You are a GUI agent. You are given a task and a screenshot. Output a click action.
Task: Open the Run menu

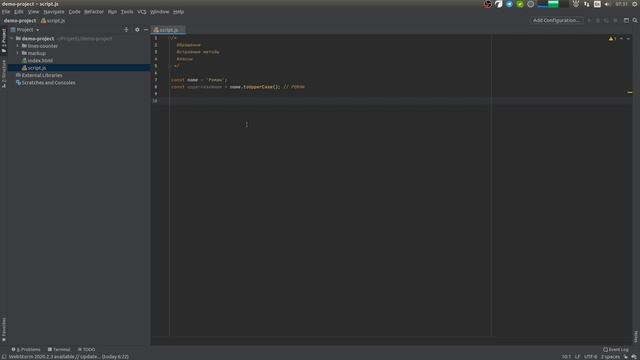112,12
